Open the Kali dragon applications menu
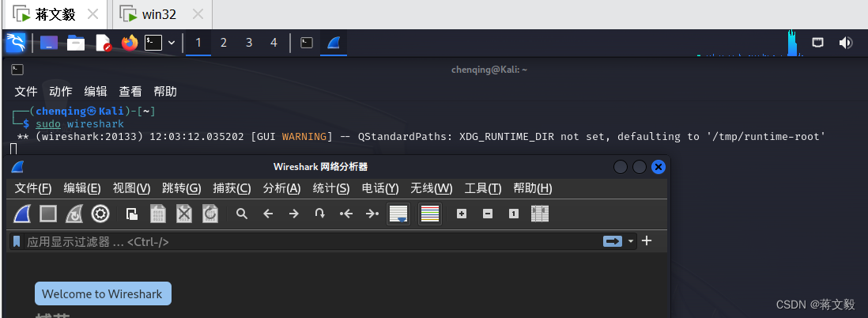 tap(16, 43)
